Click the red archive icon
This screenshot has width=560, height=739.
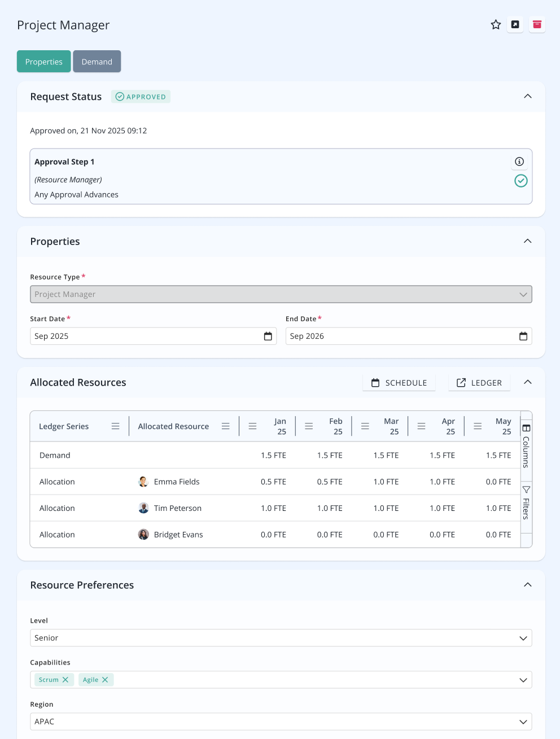coord(537,24)
